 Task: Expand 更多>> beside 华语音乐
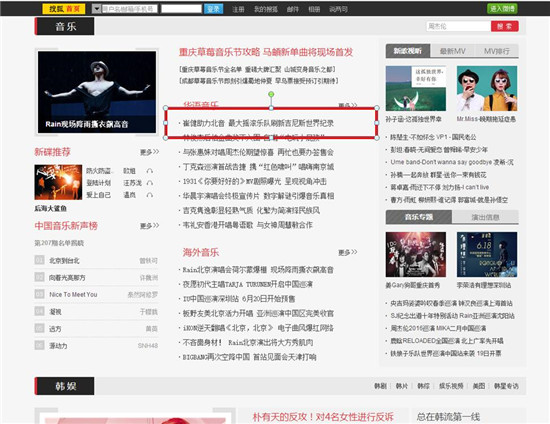pos(348,105)
